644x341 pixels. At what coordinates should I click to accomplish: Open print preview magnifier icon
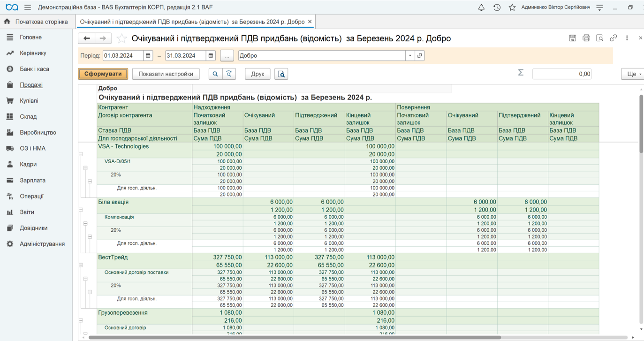click(x=599, y=38)
